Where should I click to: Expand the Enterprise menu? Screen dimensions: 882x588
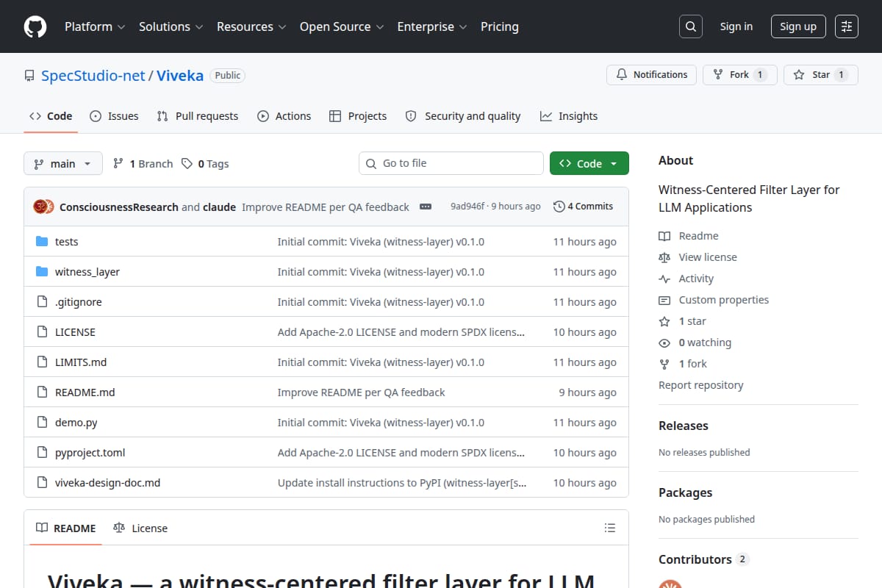point(431,26)
